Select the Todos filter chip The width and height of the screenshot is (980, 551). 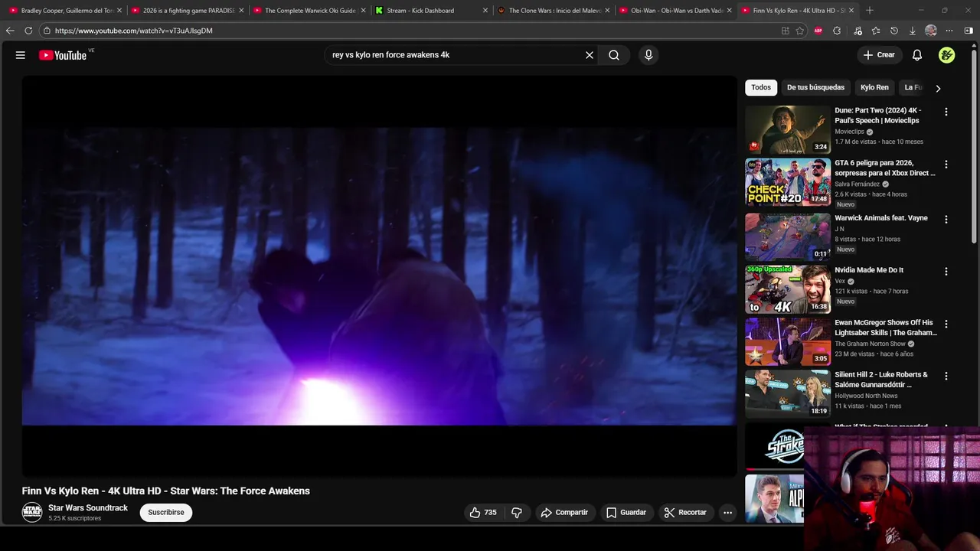tap(761, 87)
